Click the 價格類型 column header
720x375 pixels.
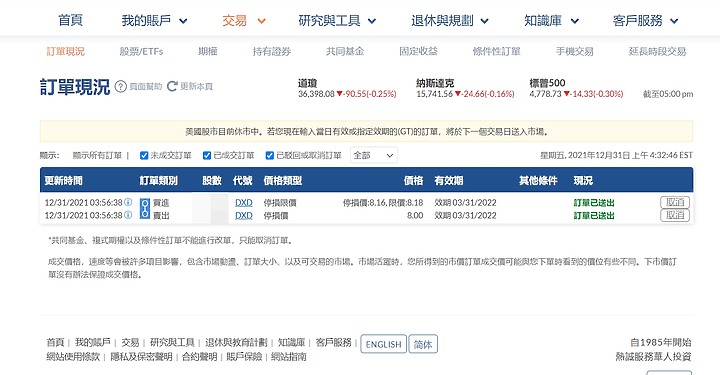pyautogui.click(x=283, y=180)
